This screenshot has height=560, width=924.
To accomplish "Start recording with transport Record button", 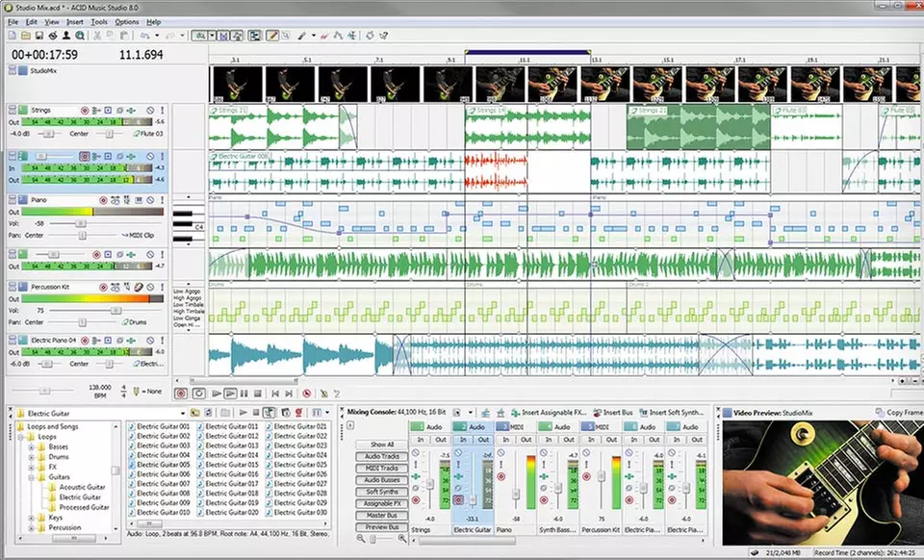I will [x=182, y=394].
